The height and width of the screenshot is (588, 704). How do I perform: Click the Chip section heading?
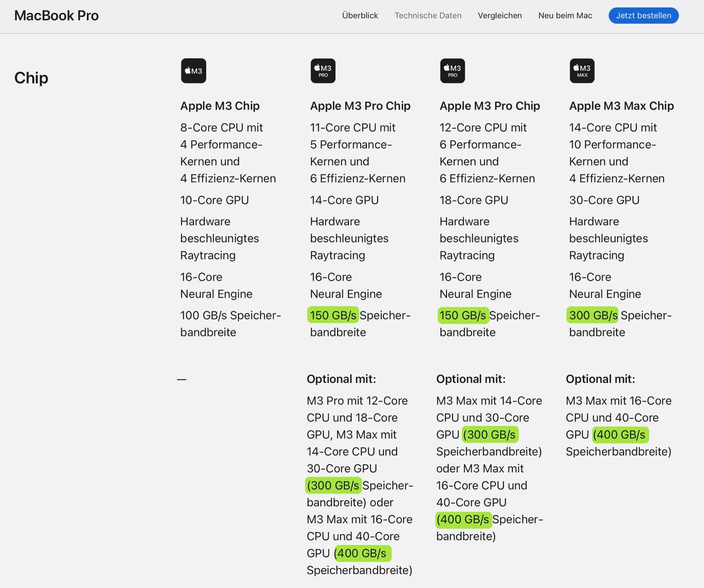(31, 78)
